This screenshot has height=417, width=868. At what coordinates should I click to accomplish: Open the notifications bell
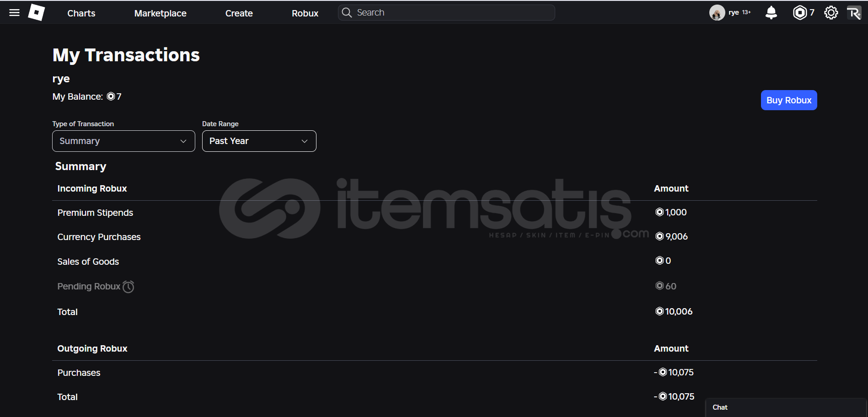[x=771, y=12]
